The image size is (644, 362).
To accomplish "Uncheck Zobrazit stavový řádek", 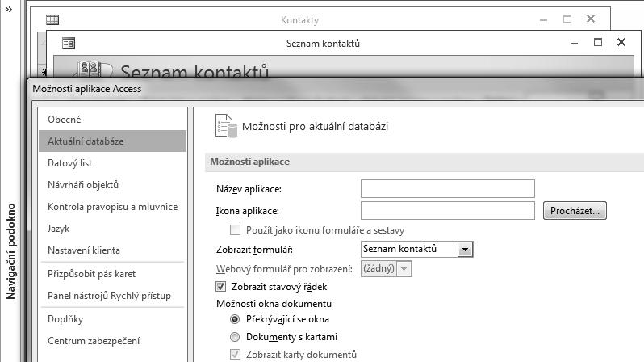I will [x=221, y=287].
